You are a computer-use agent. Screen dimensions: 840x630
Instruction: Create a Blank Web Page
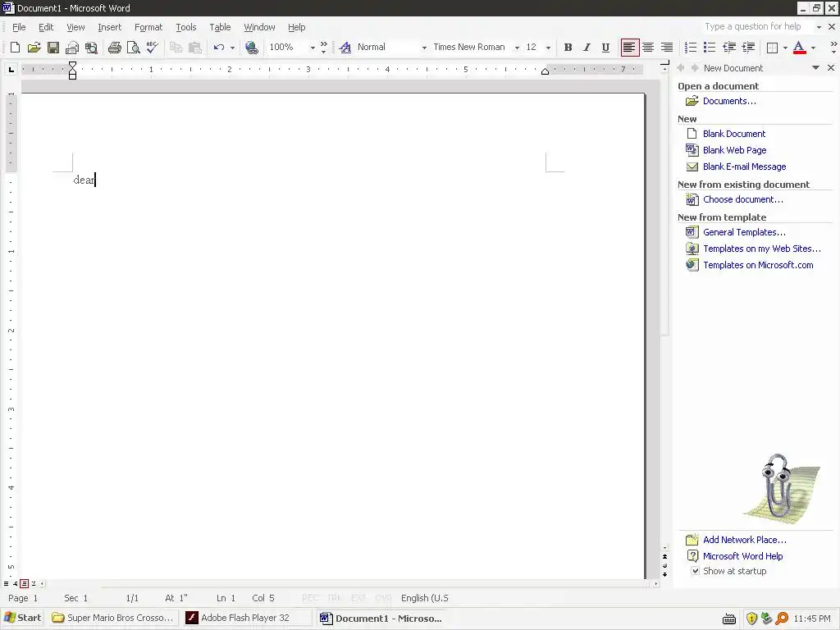(x=734, y=150)
